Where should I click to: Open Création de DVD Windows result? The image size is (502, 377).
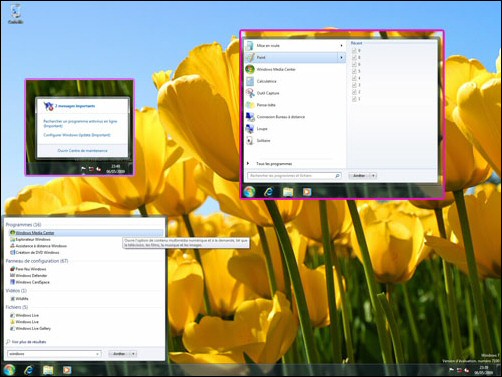tap(34, 253)
